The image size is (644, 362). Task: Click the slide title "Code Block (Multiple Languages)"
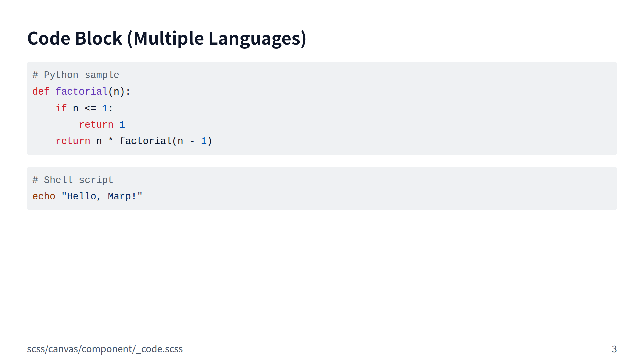click(166, 38)
